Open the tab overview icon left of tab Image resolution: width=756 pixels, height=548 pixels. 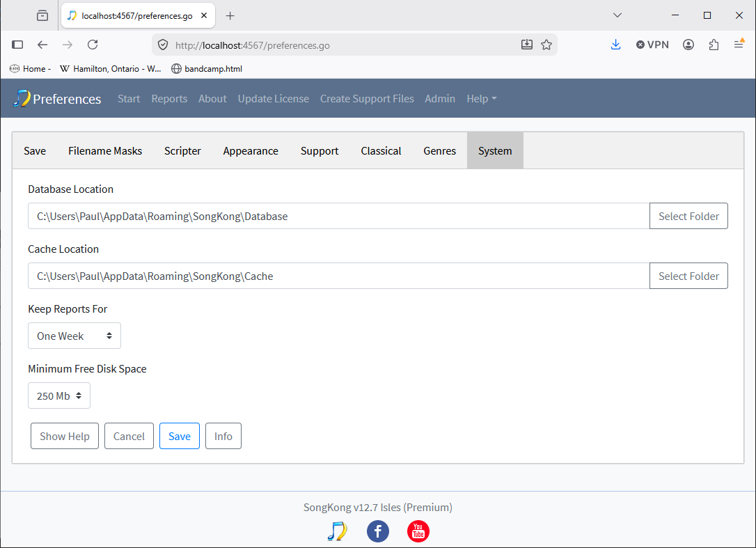(x=42, y=16)
